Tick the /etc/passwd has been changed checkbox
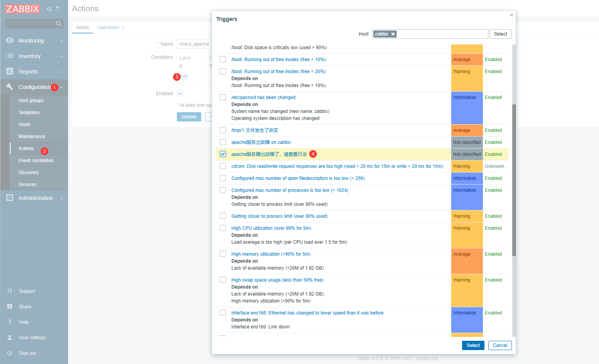Viewport: 599px width, 364px height. [223, 97]
